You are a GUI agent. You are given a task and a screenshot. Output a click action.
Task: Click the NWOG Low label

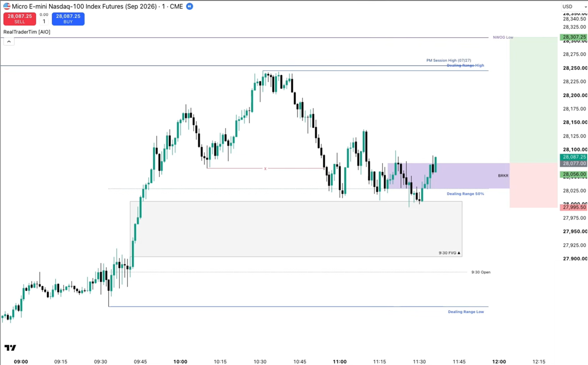click(x=503, y=37)
